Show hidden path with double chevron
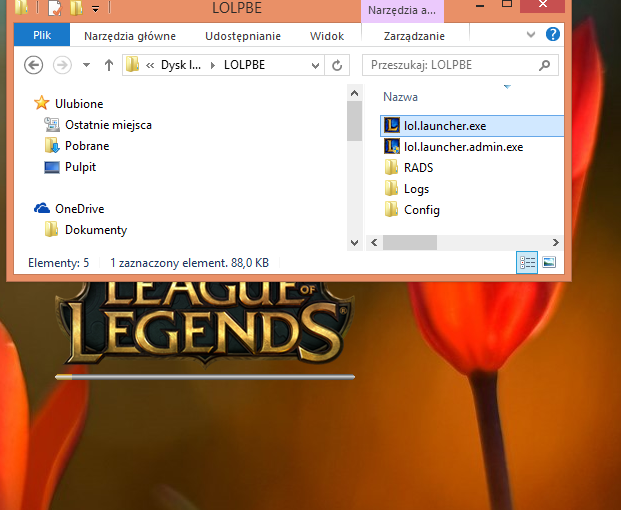This screenshot has width=621, height=510. (150, 65)
